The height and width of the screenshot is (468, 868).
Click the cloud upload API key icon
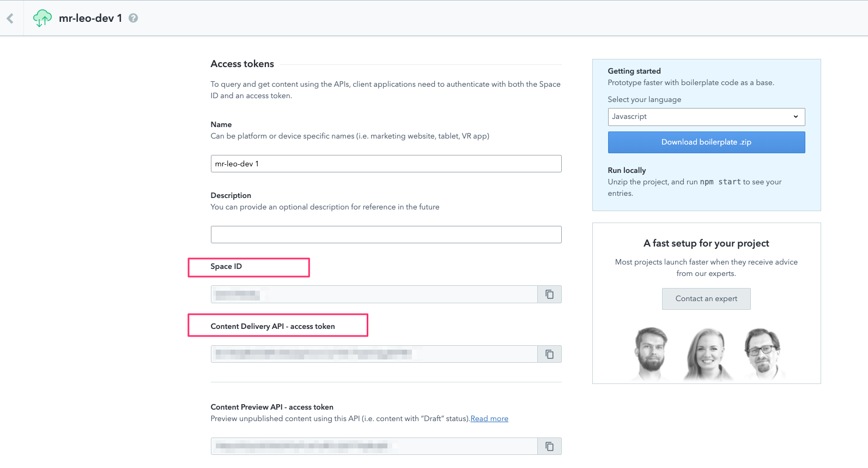pos(43,18)
